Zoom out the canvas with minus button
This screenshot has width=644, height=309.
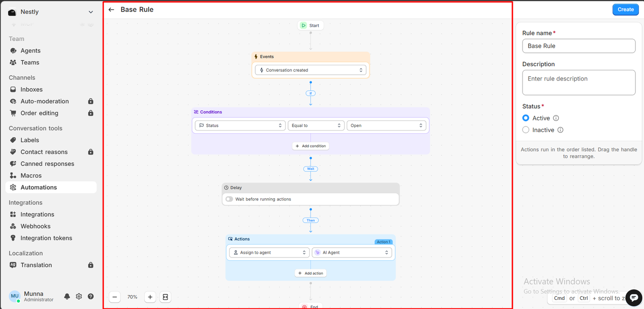(115, 297)
